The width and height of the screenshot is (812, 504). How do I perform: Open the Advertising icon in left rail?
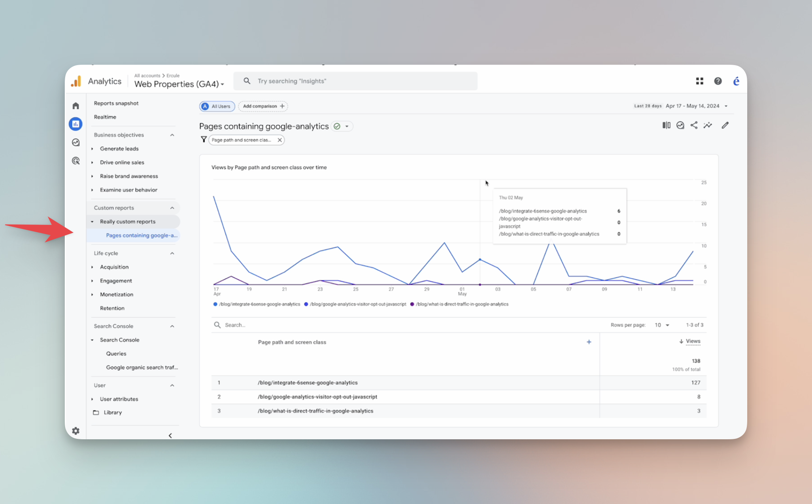[x=76, y=161]
